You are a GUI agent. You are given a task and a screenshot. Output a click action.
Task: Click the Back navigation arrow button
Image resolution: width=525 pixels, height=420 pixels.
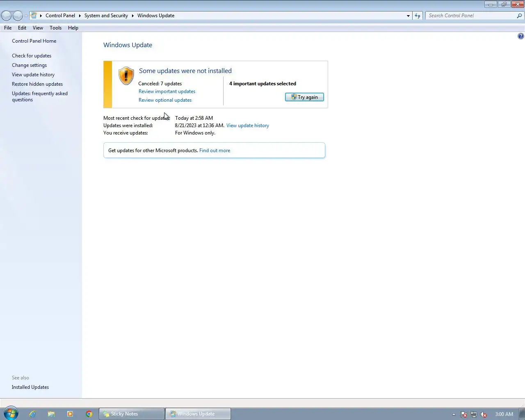pos(6,16)
